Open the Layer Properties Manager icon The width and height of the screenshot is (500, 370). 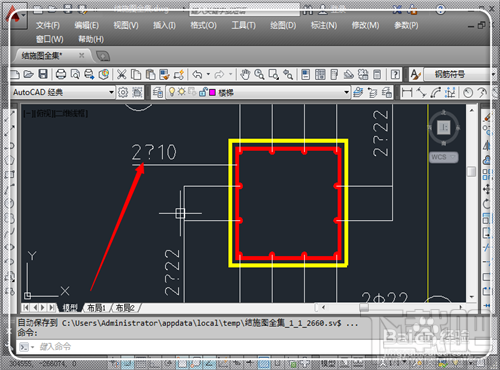[158, 92]
